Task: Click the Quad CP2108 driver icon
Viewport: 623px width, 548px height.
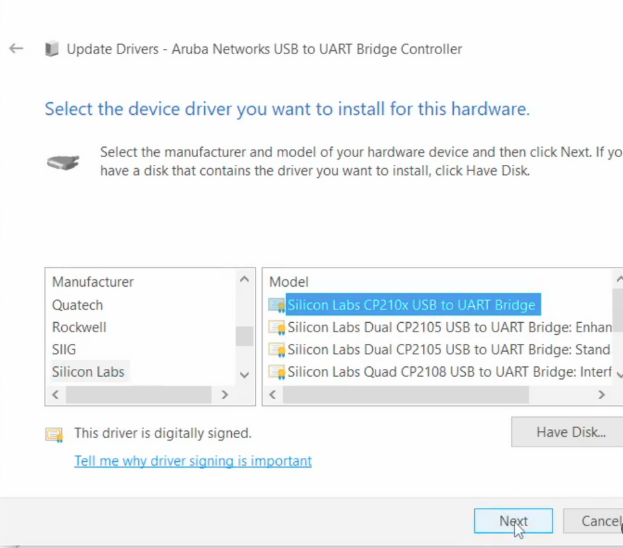Action: tap(277, 372)
